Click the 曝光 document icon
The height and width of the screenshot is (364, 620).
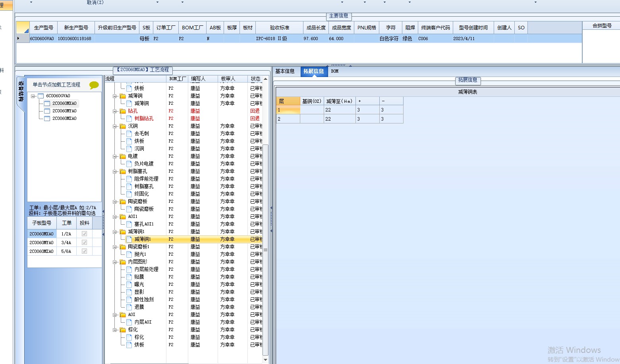point(129,284)
